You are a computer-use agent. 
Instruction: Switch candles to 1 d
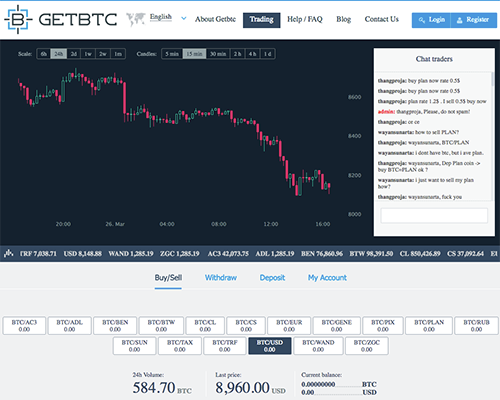coord(268,54)
